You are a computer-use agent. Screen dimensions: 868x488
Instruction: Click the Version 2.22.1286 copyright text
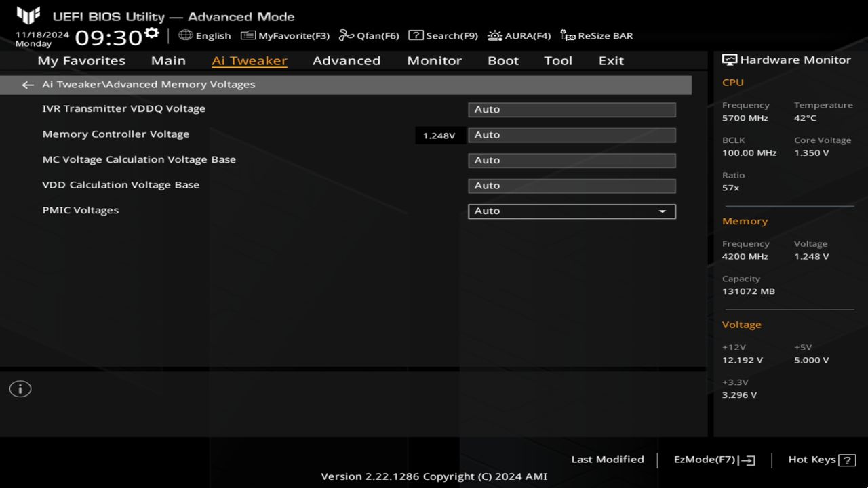tap(434, 476)
